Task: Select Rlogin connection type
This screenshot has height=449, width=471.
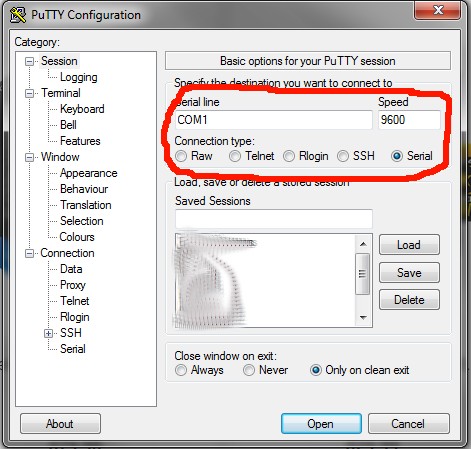Action: [289, 156]
